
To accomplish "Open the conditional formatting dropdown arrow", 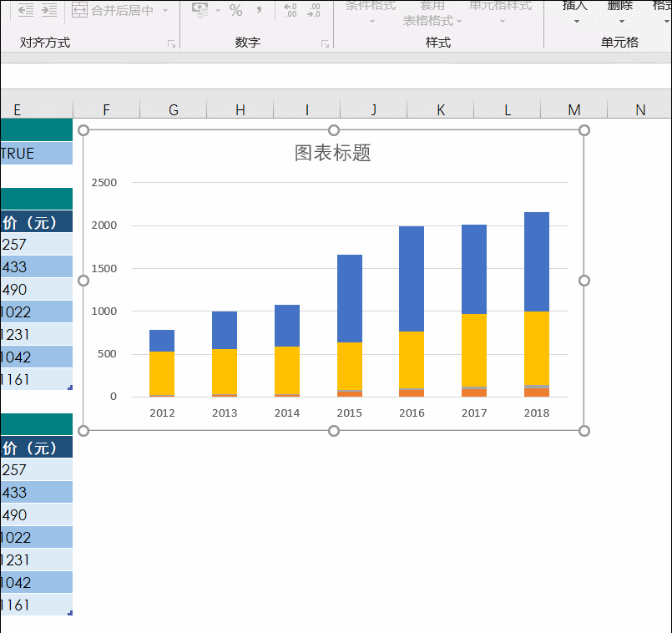I will pos(372,21).
